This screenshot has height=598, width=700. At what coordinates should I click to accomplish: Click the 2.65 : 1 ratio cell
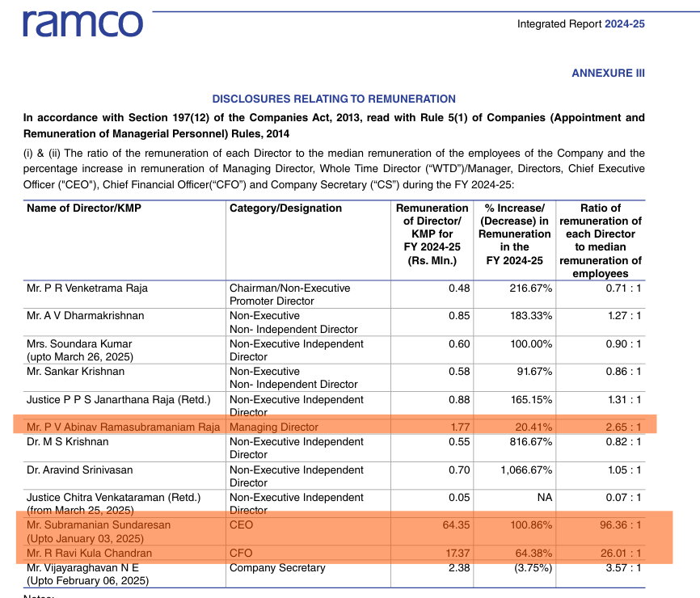tap(623, 427)
